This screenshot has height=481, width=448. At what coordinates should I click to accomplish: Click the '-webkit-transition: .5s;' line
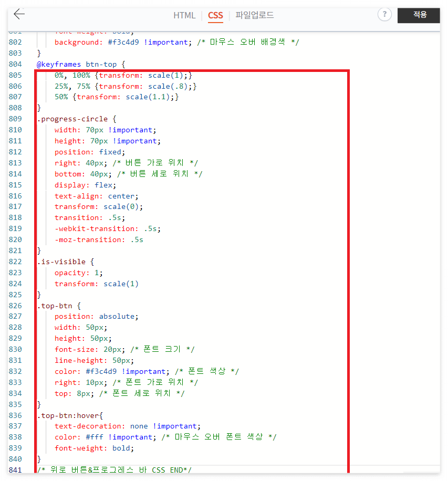tap(107, 229)
